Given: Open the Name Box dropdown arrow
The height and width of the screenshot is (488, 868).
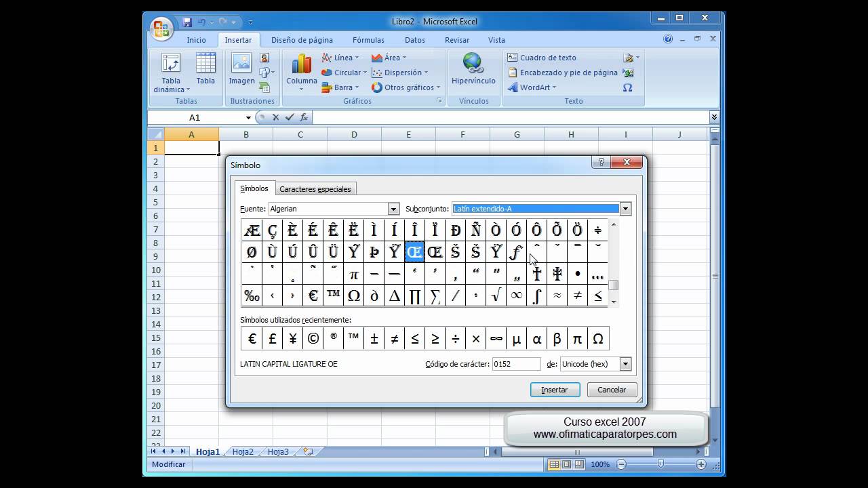Looking at the screenshot, I should [x=248, y=117].
